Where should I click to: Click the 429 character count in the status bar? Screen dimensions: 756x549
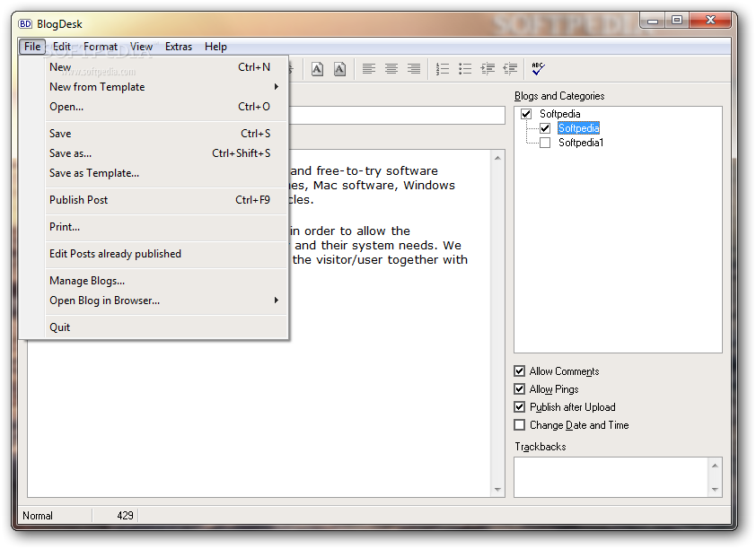(125, 516)
